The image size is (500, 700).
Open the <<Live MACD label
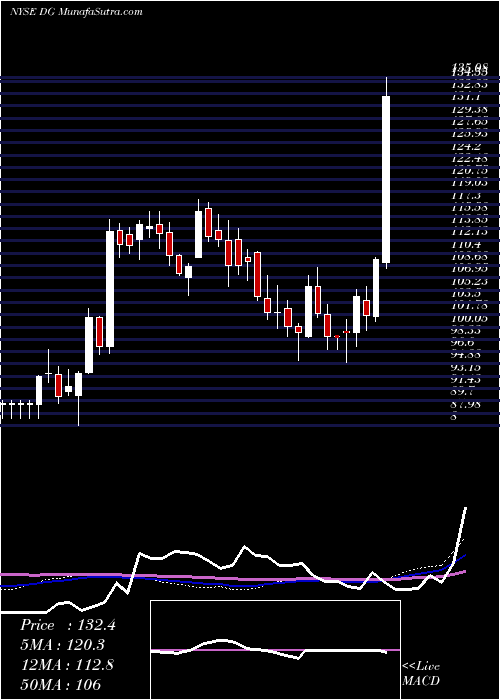421,673
